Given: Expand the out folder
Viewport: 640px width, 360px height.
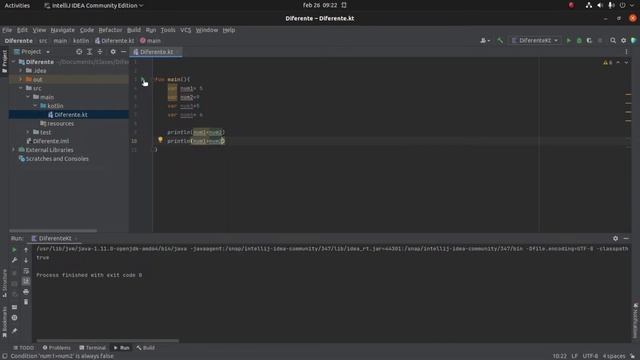Looking at the screenshot, I should tap(21, 79).
